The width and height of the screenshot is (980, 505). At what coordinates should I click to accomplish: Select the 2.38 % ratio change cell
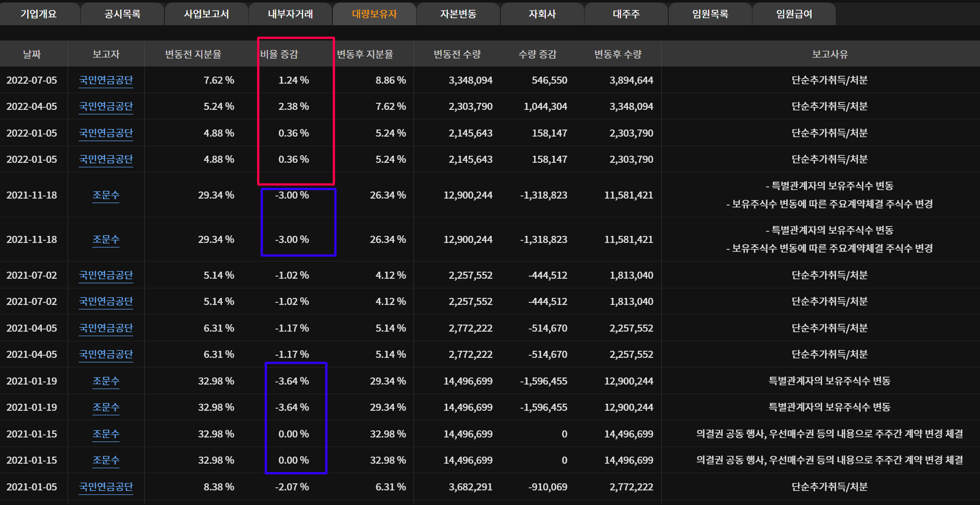(x=294, y=106)
